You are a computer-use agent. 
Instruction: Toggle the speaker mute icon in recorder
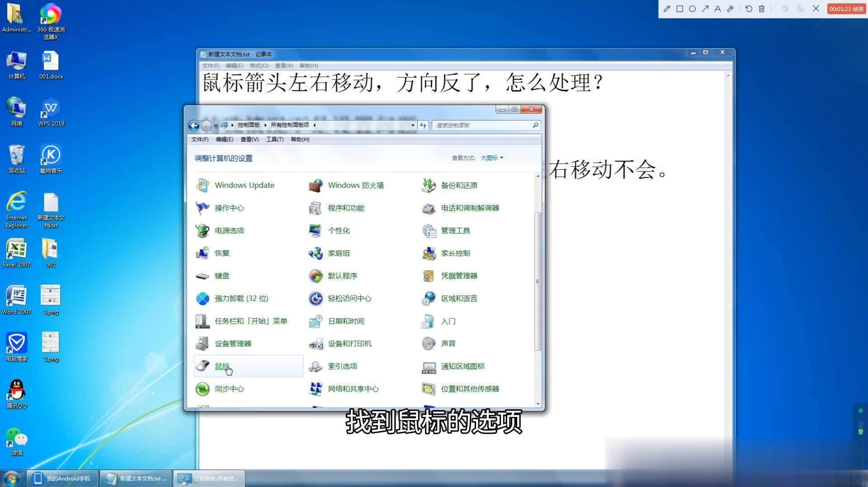(x=785, y=9)
